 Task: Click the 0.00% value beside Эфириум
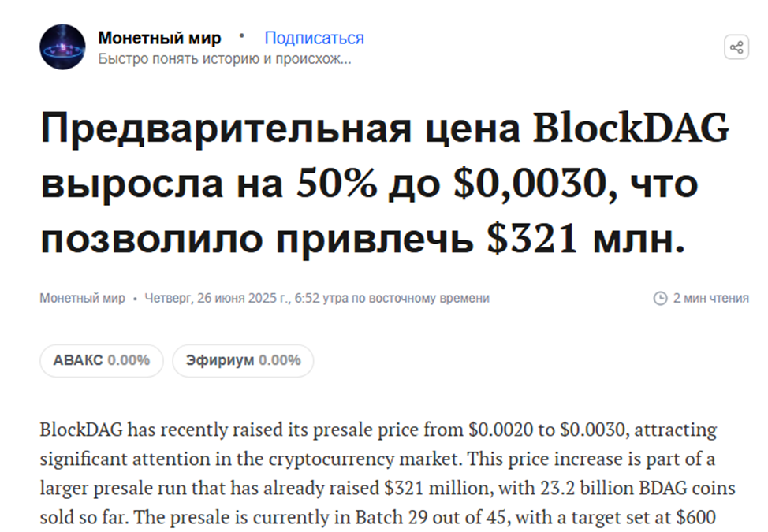pyautogui.click(x=280, y=361)
